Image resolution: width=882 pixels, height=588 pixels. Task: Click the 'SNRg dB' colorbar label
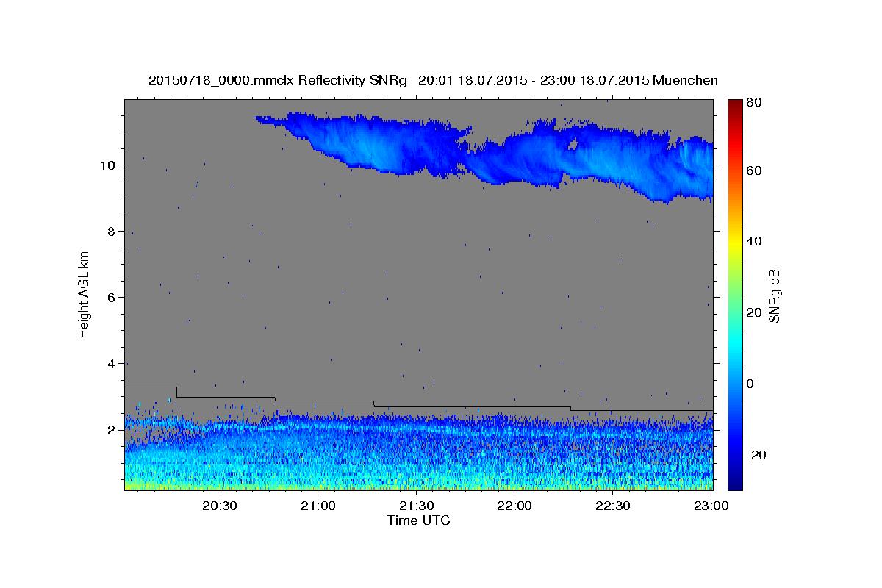tap(774, 296)
